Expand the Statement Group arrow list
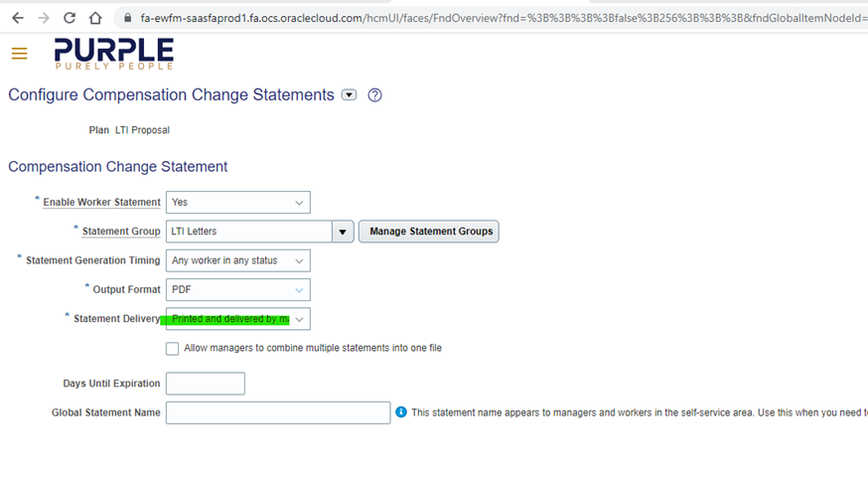This screenshot has width=868, height=488. (343, 232)
